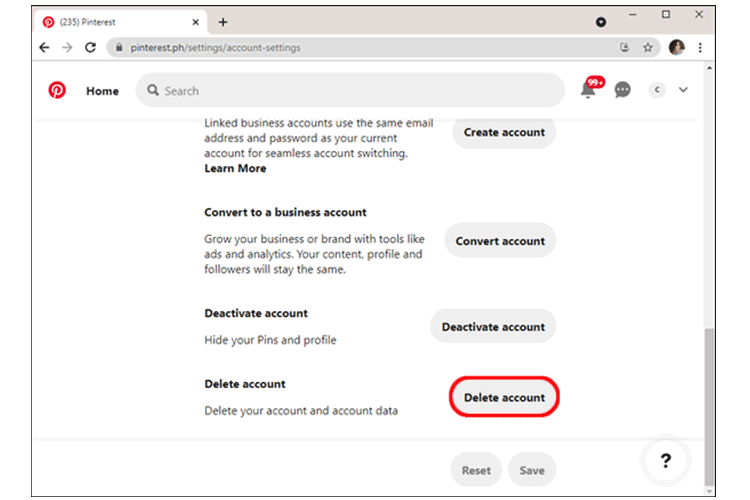Open the Learn More link
The width and height of the screenshot is (750, 500).
[235, 169]
